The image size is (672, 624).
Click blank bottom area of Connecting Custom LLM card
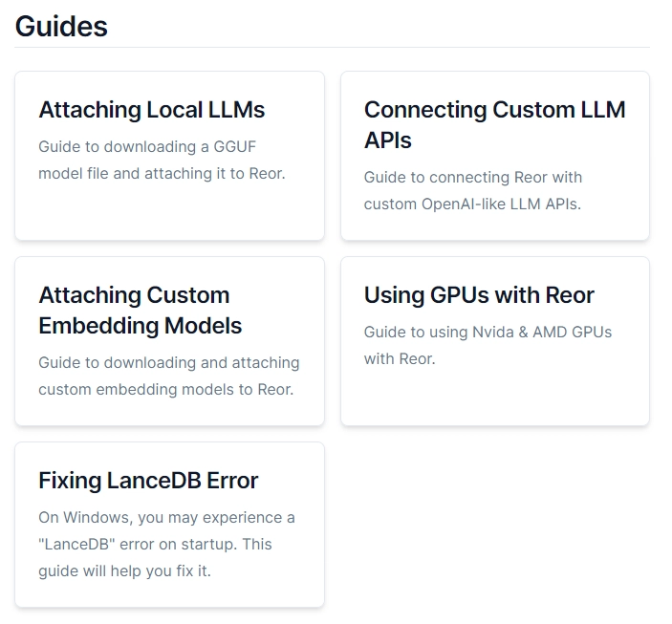pos(494,226)
